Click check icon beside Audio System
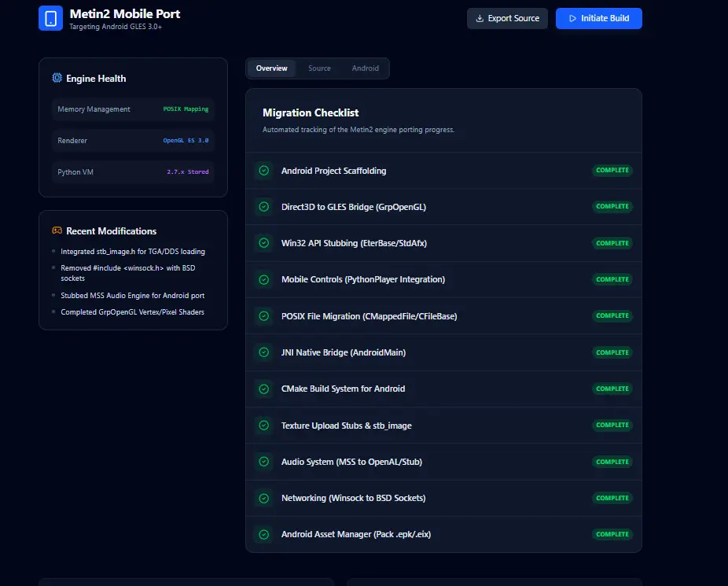Viewport: 728px width, 586px height. tap(263, 462)
